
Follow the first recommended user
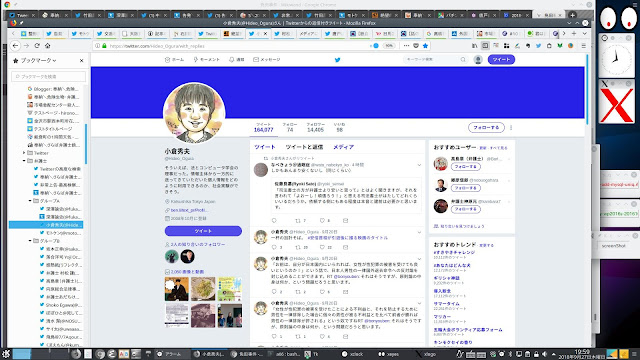pyautogui.click(x=466, y=167)
